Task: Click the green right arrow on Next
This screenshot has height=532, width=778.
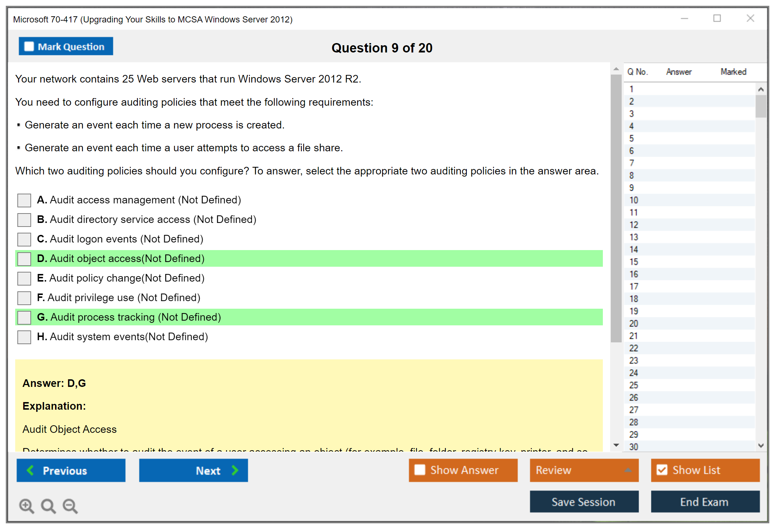Action: coord(235,470)
